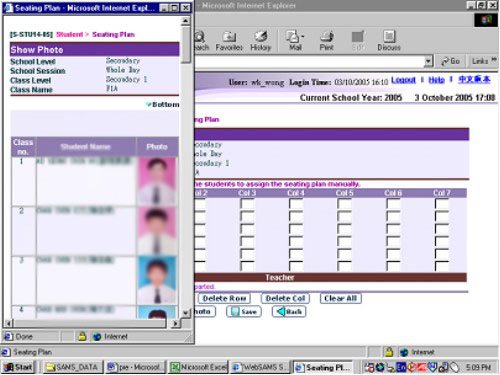Switch to WebSAMS taskbar item

point(260,367)
